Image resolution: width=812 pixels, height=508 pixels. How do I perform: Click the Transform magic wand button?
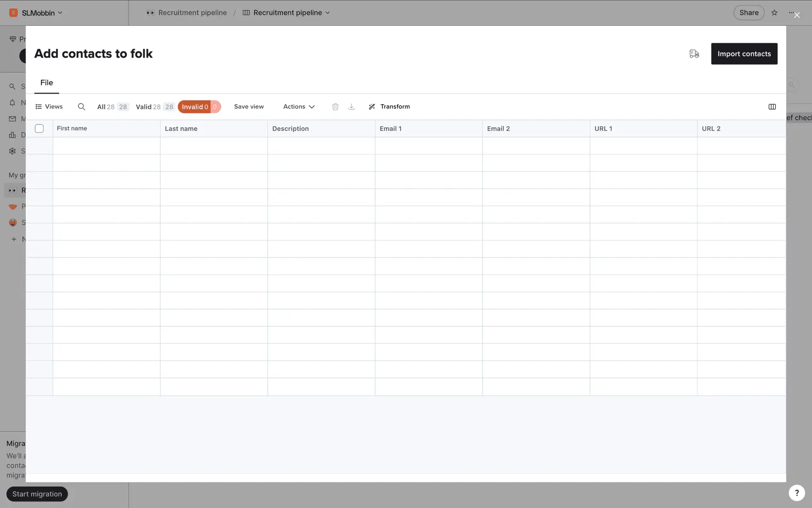tap(389, 107)
